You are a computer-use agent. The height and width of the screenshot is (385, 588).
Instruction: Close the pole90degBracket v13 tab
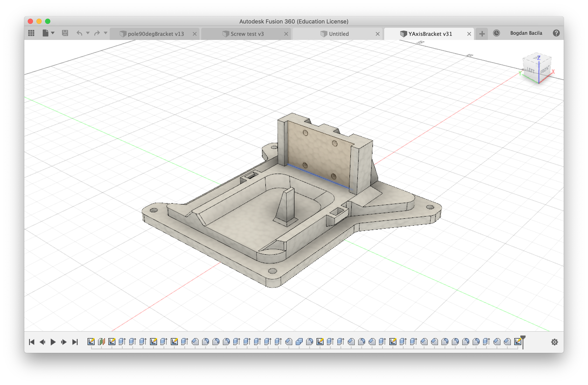click(195, 34)
